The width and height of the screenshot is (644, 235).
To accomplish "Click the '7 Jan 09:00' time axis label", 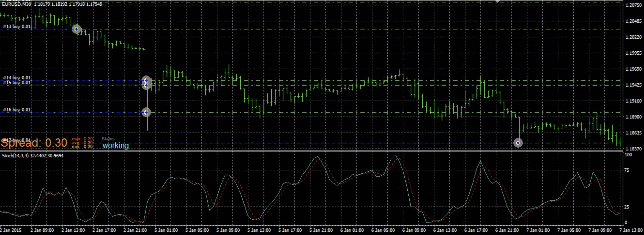I will coord(600,230).
